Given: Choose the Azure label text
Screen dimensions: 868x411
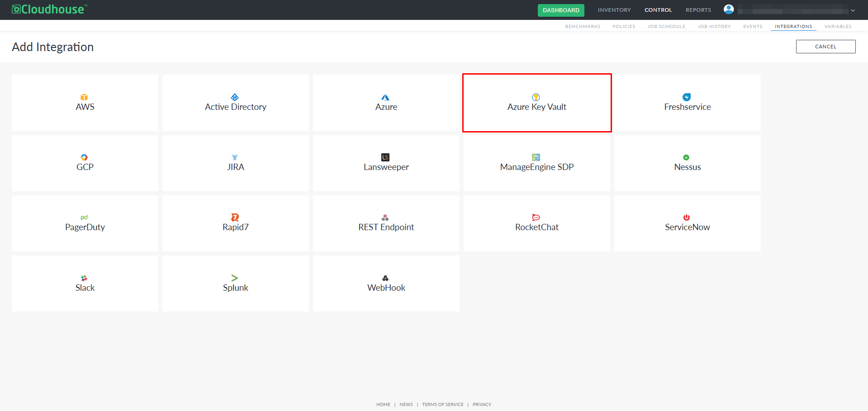Looking at the screenshot, I should click(x=386, y=107).
